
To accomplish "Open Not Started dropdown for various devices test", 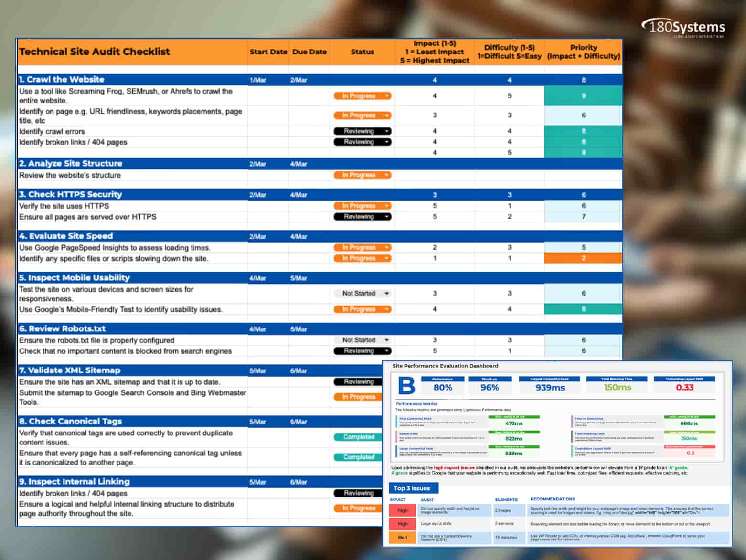I will [x=362, y=294].
